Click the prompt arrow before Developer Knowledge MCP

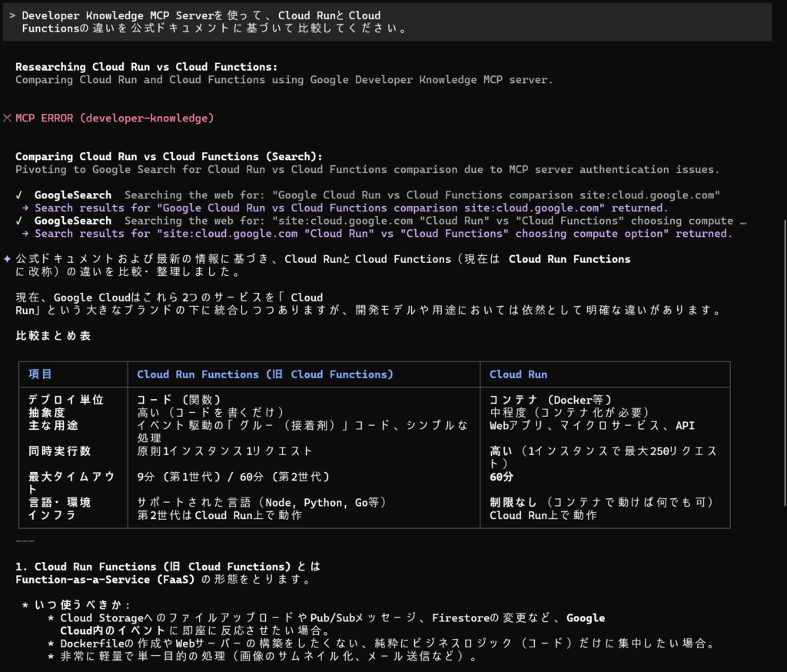point(12,15)
